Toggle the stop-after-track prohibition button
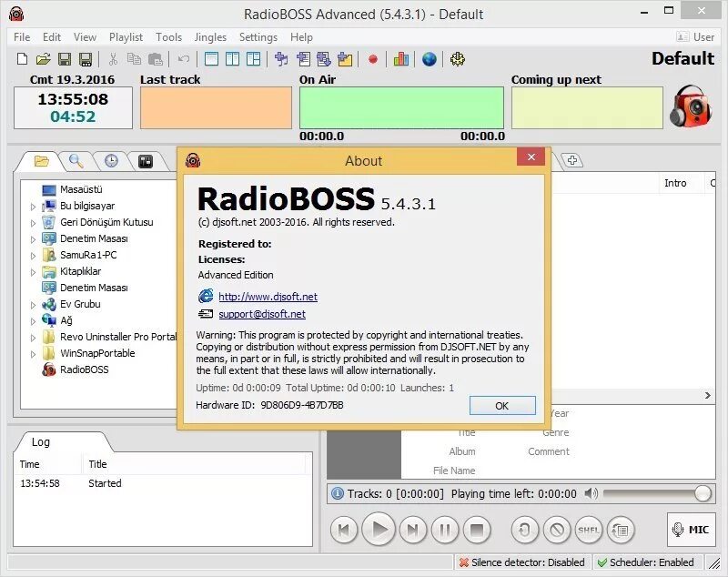 click(557, 529)
